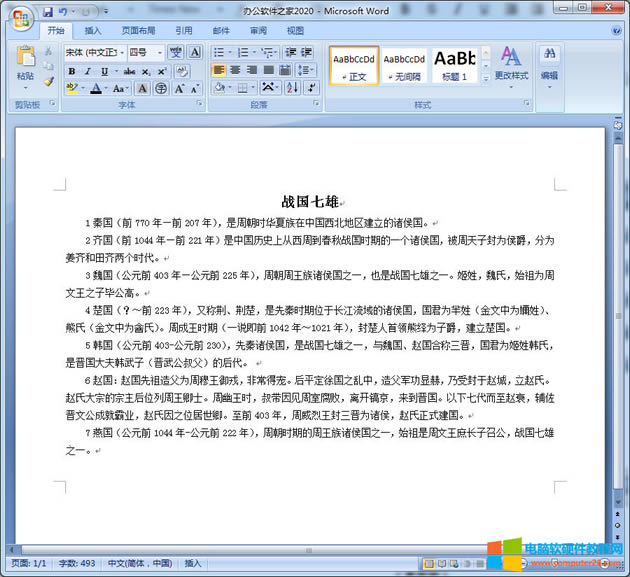Toggle show/hide paragraph marks
The height and width of the screenshot is (577, 630).
[x=311, y=87]
